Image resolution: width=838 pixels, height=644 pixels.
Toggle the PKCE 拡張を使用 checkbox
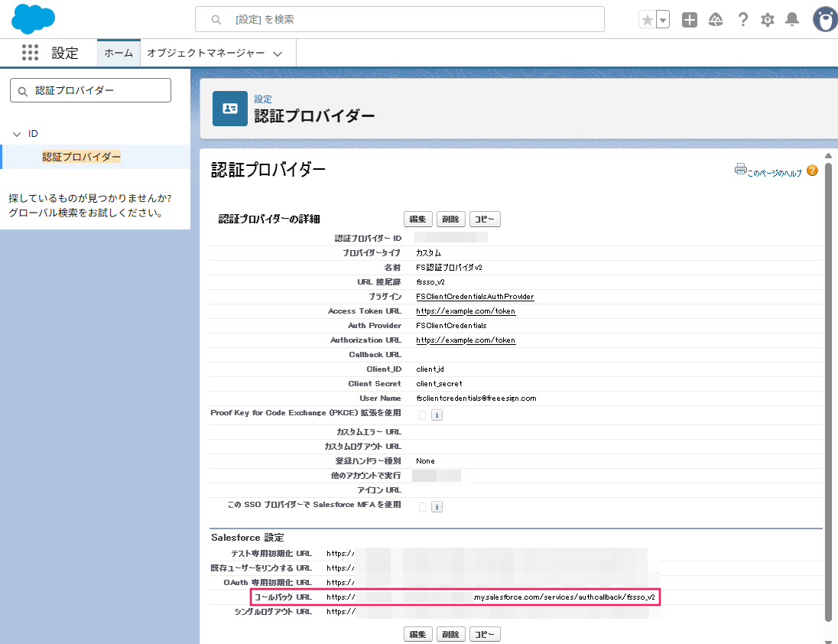tap(422, 415)
